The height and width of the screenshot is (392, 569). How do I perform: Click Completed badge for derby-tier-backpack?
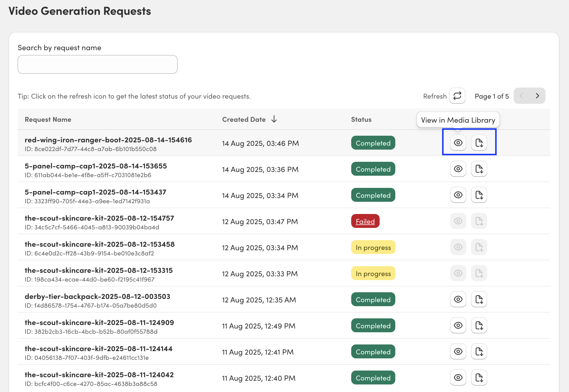tap(373, 300)
